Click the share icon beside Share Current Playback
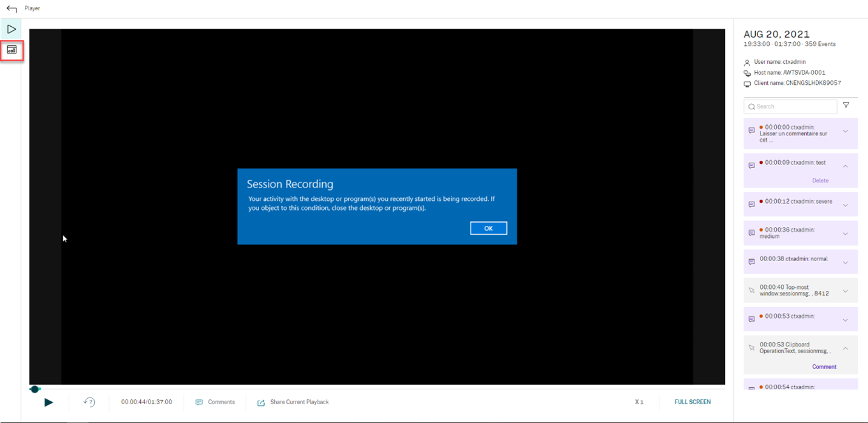This screenshot has height=423, width=868. click(261, 402)
